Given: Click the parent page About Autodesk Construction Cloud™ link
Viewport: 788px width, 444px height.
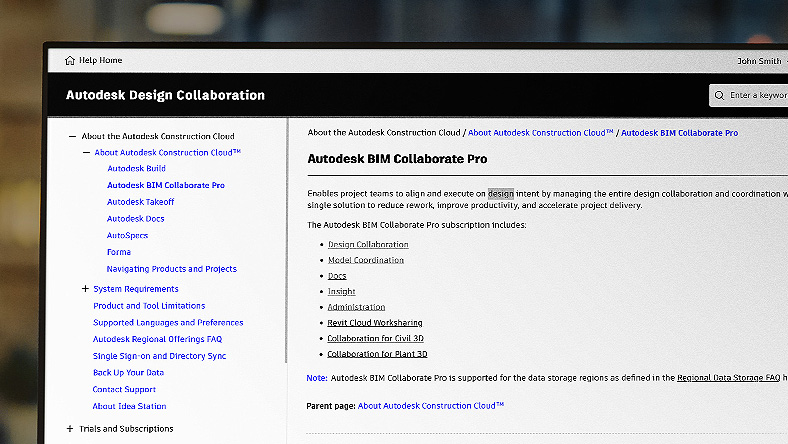Looking at the screenshot, I should click(x=431, y=406).
